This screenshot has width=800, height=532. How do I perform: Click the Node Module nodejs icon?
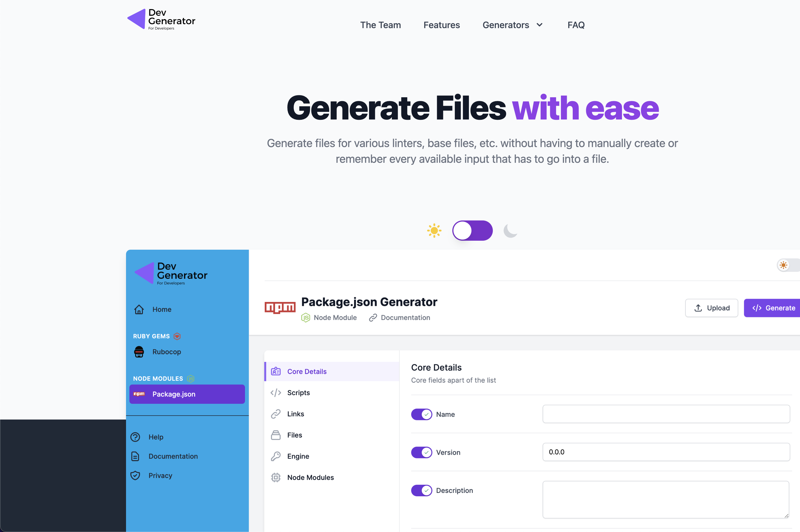[305, 317]
